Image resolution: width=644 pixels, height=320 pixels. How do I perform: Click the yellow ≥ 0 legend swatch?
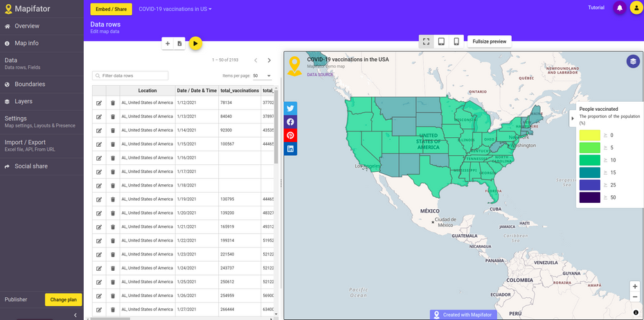(590, 135)
